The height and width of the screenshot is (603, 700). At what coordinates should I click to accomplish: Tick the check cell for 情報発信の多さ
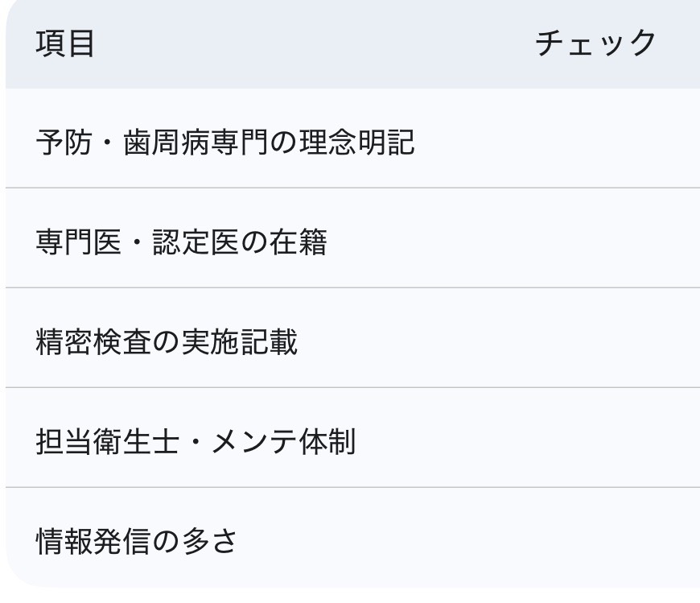[x=595, y=540]
